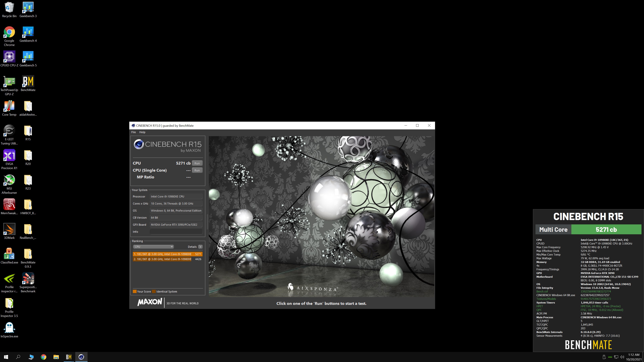Click the Your Score orange legend swatch
The image size is (644, 362).
pos(135,291)
